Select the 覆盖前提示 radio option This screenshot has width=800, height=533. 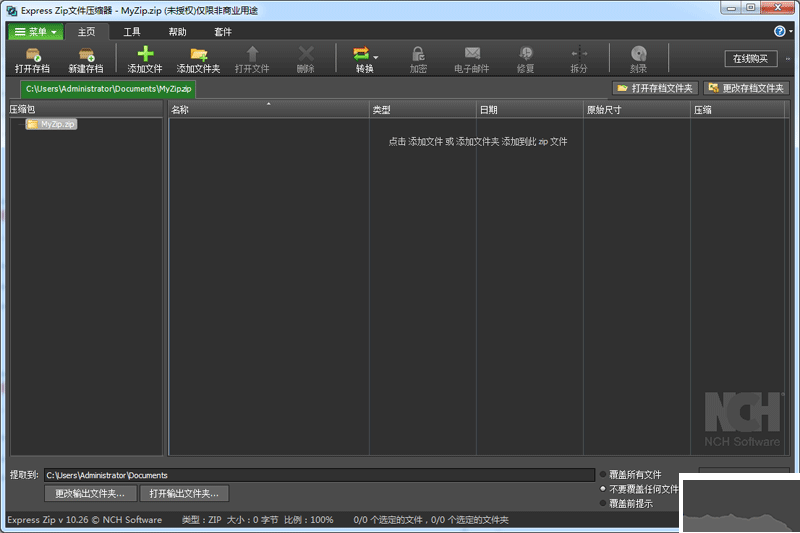[603, 503]
